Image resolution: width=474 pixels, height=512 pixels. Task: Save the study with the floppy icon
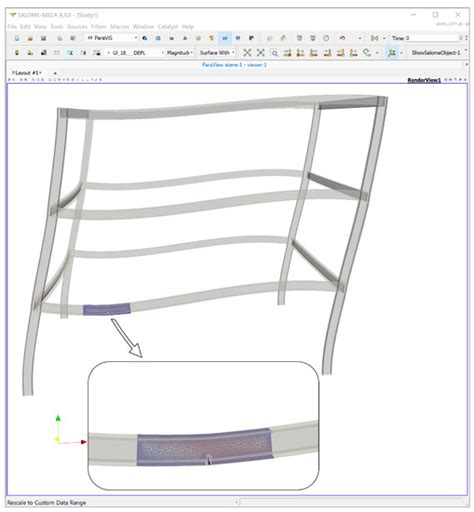point(43,38)
